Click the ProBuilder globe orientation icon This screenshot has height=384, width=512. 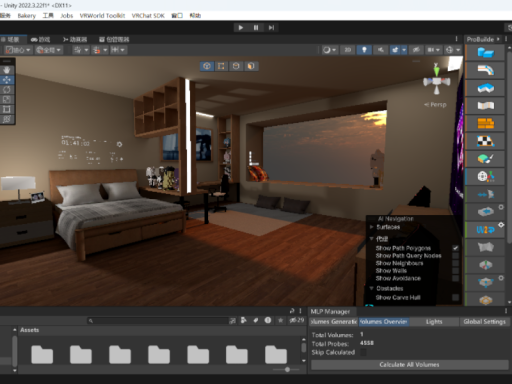[x=485, y=176]
